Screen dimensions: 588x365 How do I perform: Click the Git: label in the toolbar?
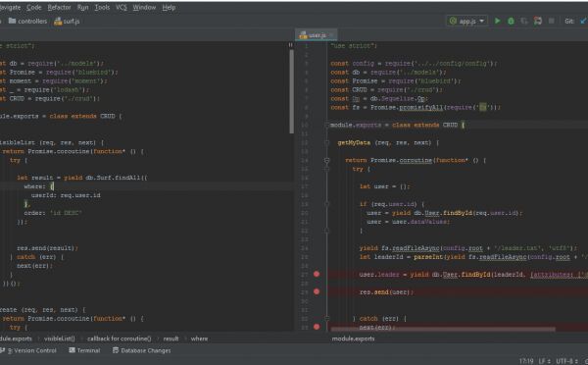coord(568,21)
